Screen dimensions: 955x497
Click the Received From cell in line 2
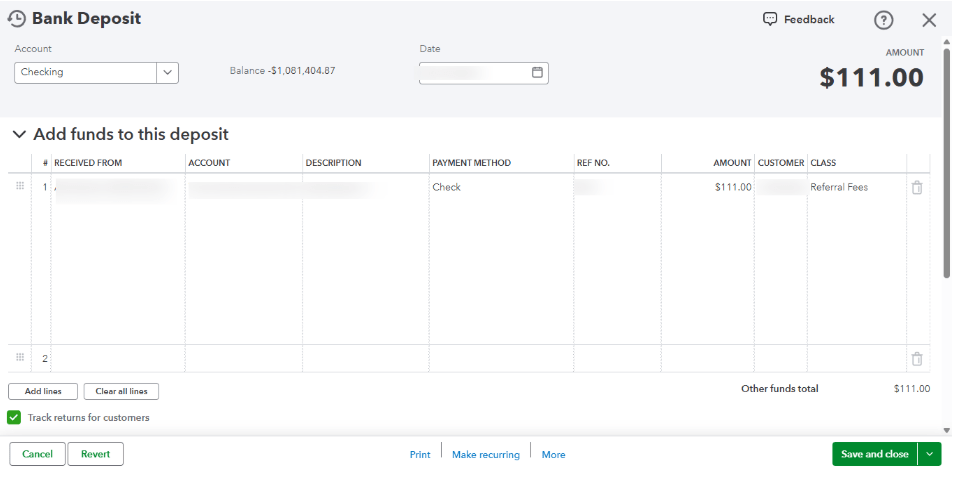[118, 359]
